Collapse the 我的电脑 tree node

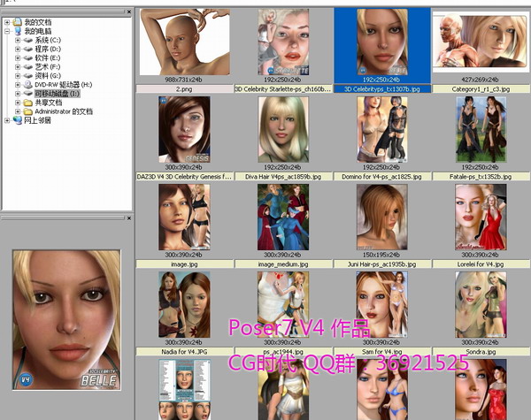tap(7, 31)
